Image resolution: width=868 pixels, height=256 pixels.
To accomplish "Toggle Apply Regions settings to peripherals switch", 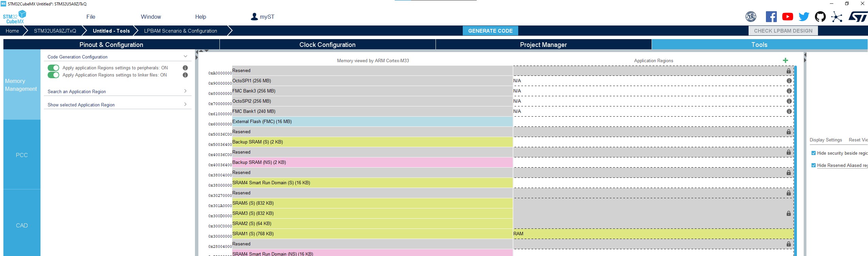I will (x=53, y=68).
